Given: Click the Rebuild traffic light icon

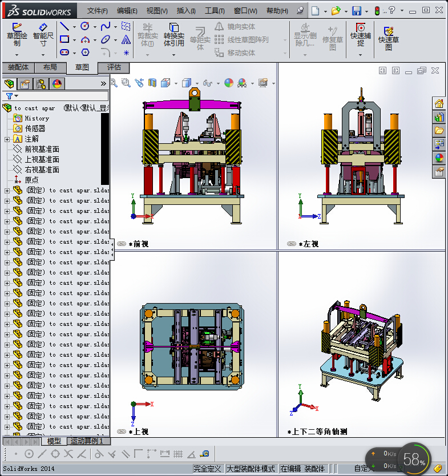Looking at the screenshot, I should pyautogui.click(x=377, y=11).
